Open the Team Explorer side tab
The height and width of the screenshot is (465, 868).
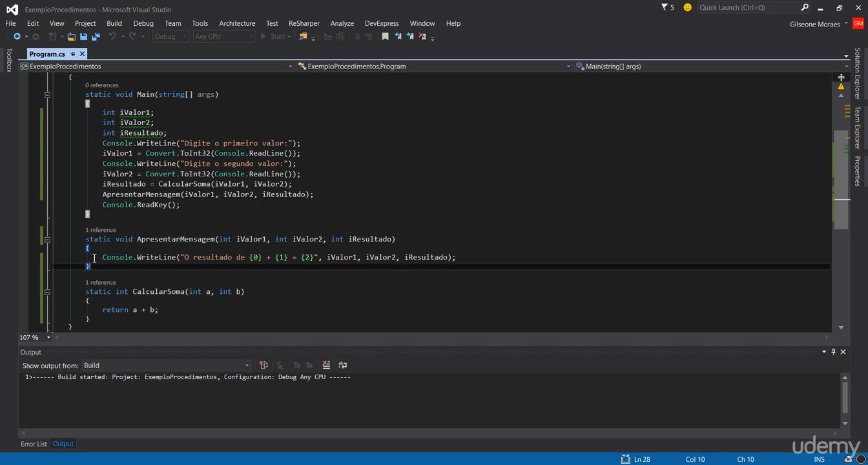[x=858, y=128]
